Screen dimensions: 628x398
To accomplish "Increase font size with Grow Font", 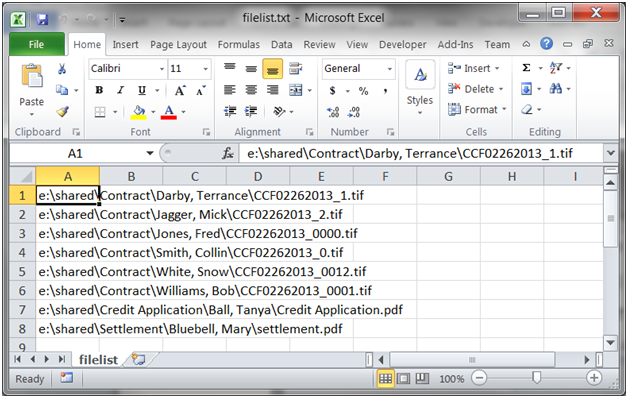I will tap(180, 90).
